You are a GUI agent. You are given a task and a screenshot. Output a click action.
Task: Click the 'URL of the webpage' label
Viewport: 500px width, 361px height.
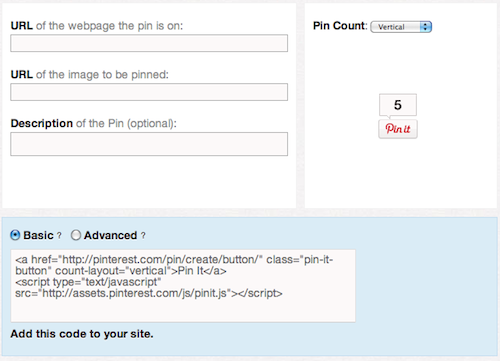pos(97,26)
